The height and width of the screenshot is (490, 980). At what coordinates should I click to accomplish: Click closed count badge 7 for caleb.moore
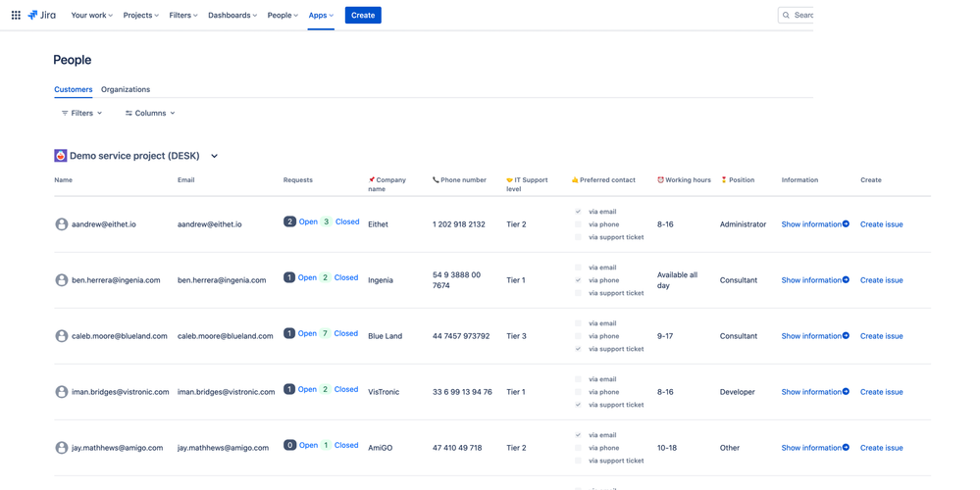click(325, 333)
